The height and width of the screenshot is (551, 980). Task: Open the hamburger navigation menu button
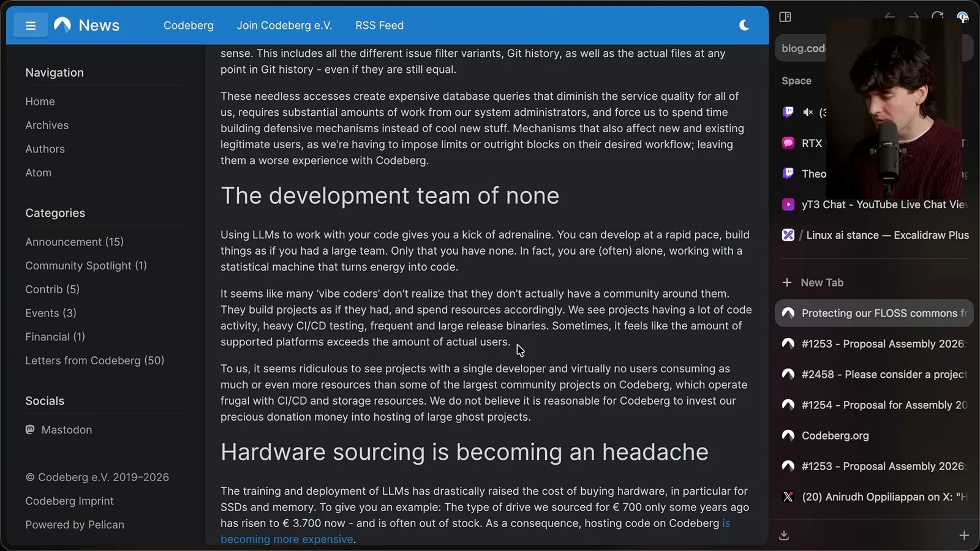[x=31, y=26]
